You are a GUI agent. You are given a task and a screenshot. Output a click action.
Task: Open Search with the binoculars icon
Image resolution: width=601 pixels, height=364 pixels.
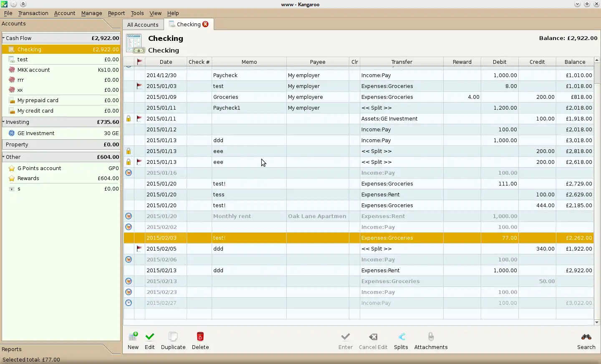(x=586, y=337)
